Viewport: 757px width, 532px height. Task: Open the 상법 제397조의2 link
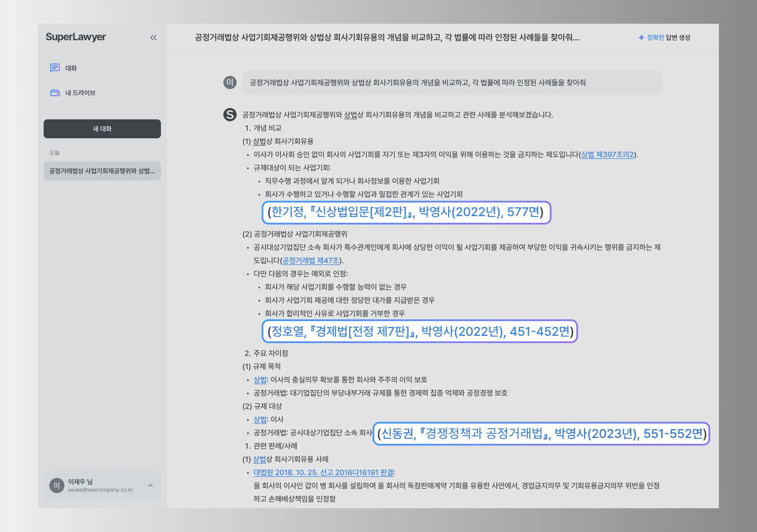[x=607, y=155]
